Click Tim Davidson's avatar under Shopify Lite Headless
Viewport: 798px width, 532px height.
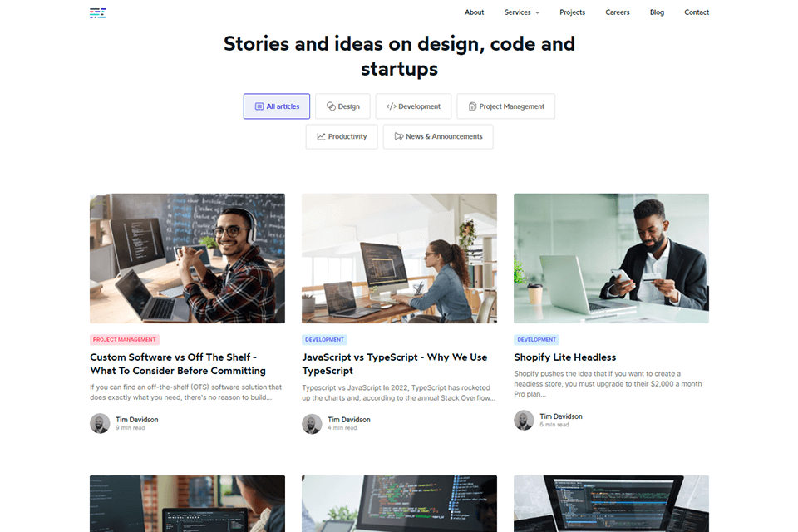pos(524,421)
